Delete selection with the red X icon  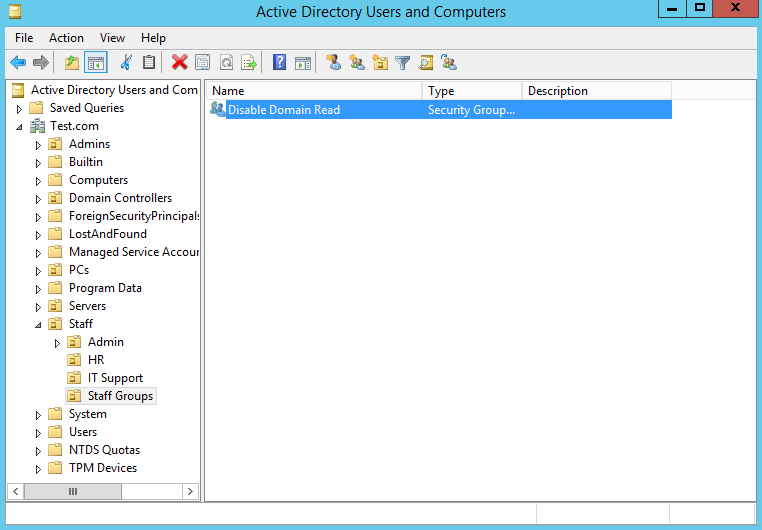pos(179,62)
